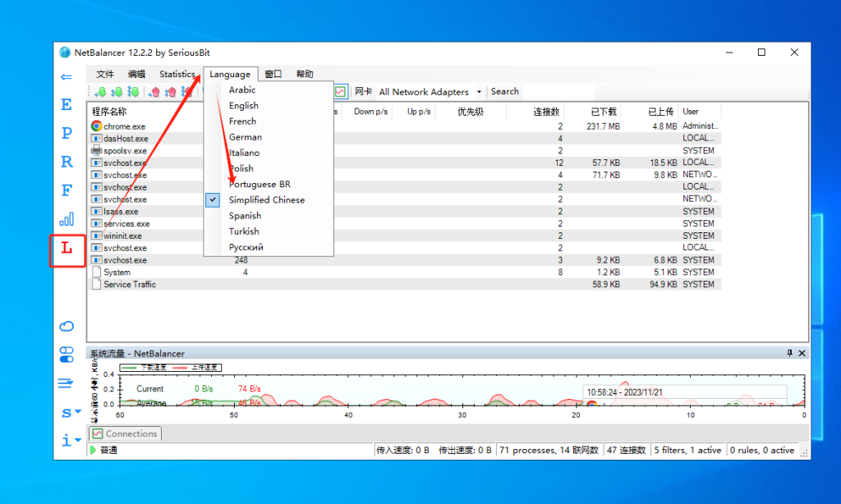This screenshot has width=841, height=504.
Task: Click the first green download arrow toolbar icon
Action: pyautogui.click(x=100, y=92)
